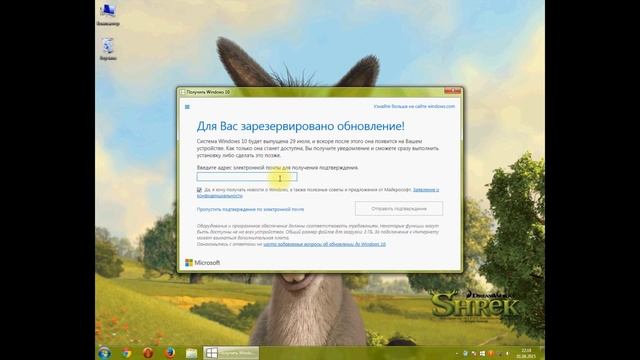Select the Get Windows 10 taskbar button
This screenshot has width=640, height=360.
231,353
